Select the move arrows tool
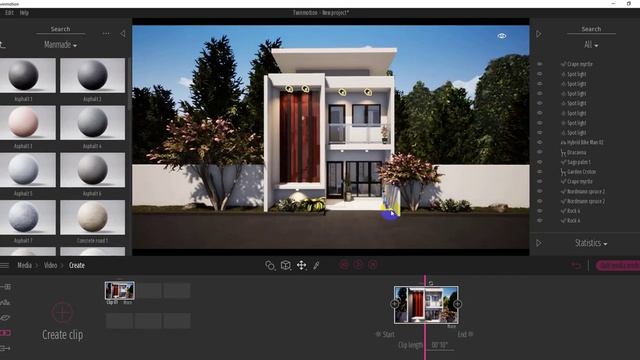The width and height of the screenshot is (640, 360). click(301, 265)
